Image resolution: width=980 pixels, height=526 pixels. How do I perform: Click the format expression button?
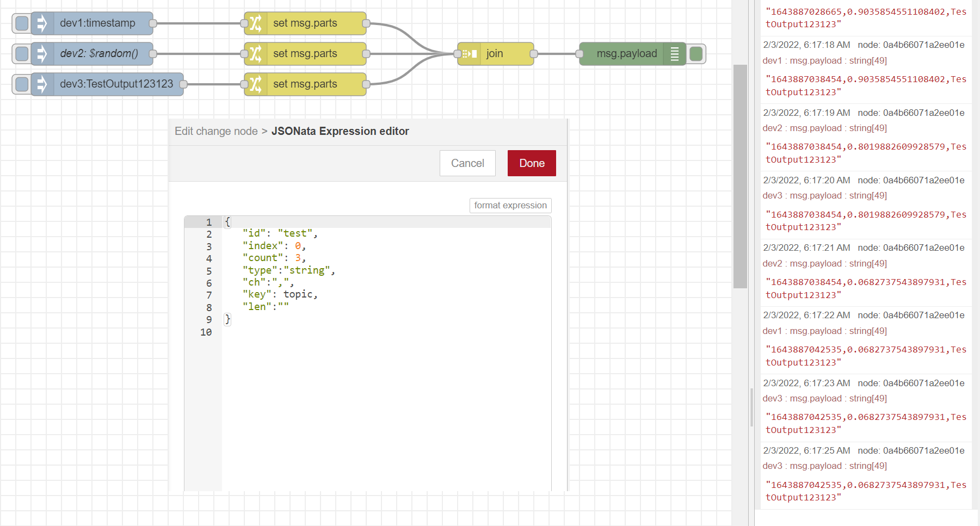[x=510, y=205]
